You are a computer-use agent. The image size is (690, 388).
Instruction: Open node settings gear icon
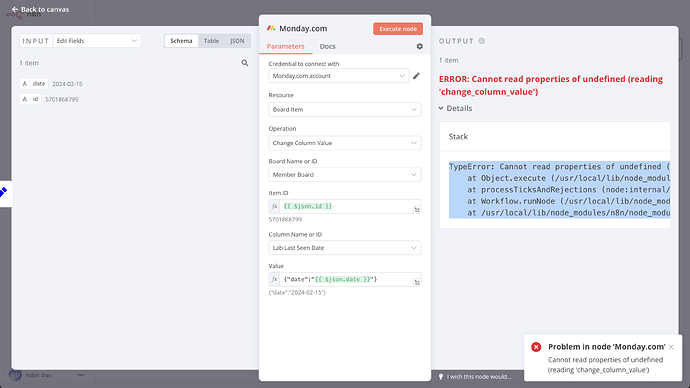pos(419,46)
